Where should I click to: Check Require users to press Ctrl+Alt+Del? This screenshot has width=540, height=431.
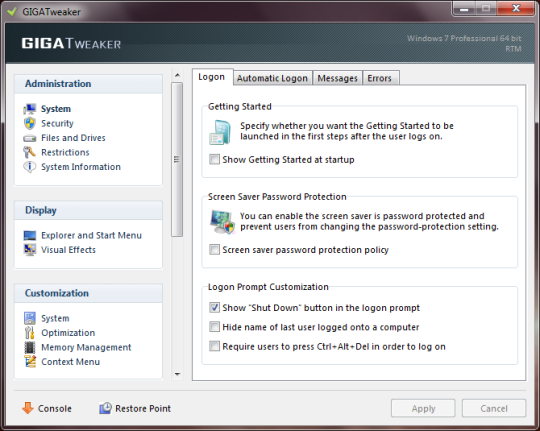pos(214,346)
